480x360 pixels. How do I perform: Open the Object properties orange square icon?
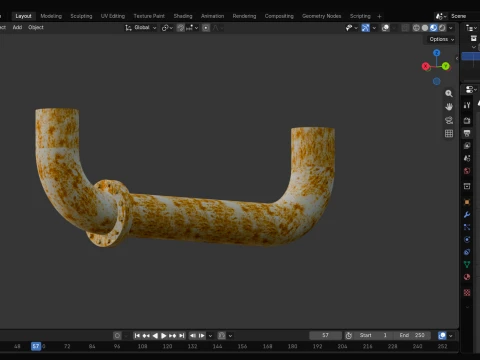[467, 202]
